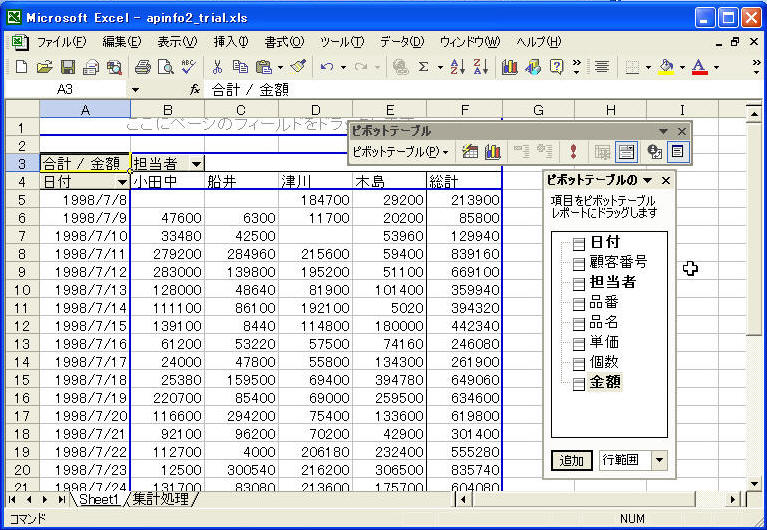Image resolution: width=767 pixels, height=530 pixels.
Task: Open the 日付 field filter dropdown
Action: (122, 182)
